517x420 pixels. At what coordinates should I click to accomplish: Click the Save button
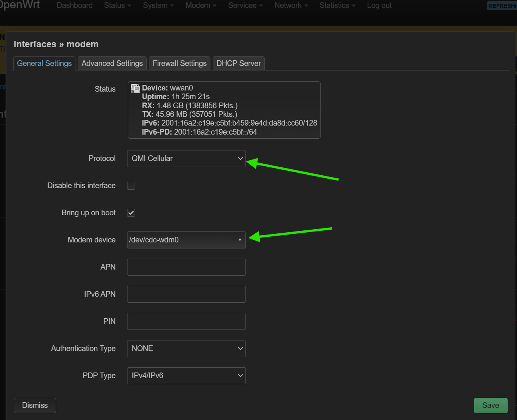(491, 405)
